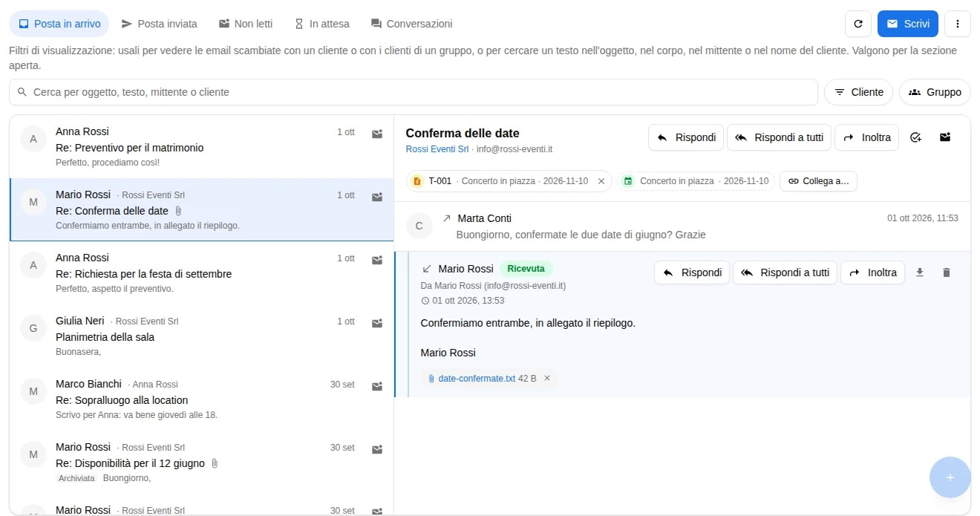This screenshot has width=980, height=516.
Task: Click unread icon on 'Richiesta per la festa di settembre' row
Action: pyautogui.click(x=378, y=260)
